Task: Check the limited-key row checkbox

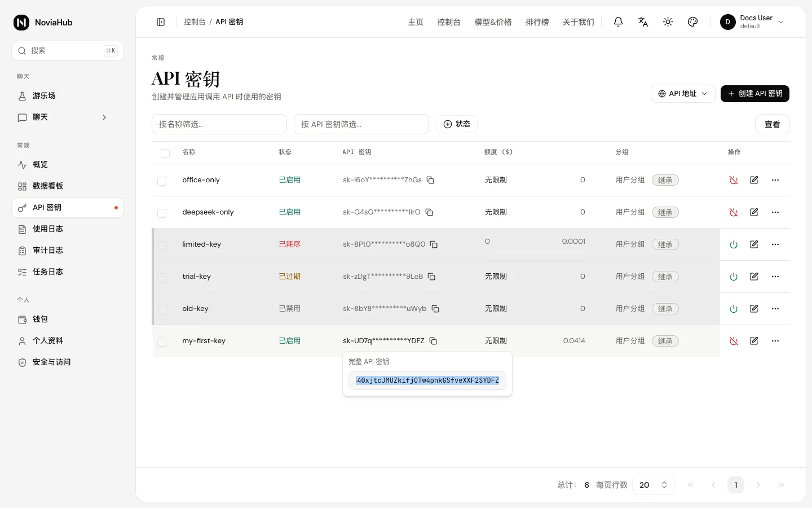Action: point(163,246)
